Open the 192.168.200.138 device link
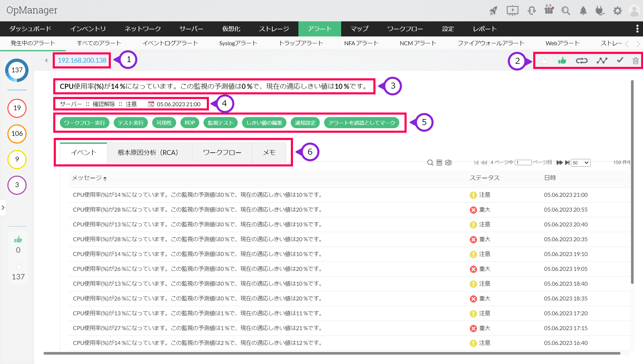The height and width of the screenshot is (364, 643). [82, 60]
